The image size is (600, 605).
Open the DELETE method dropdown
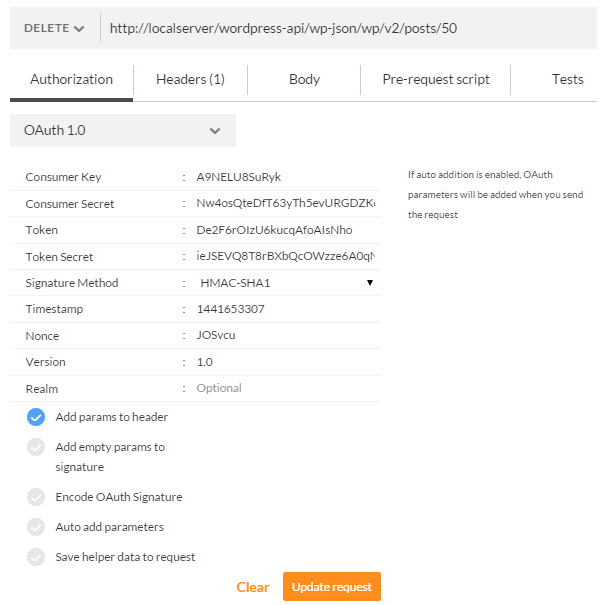(x=54, y=28)
